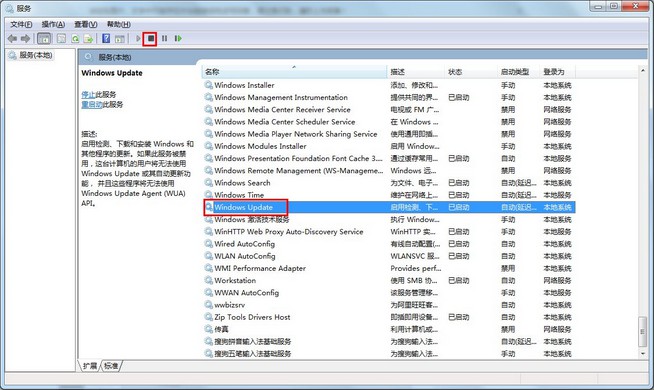The width and height of the screenshot is (654, 390).
Task: Select the WLAN AutoConfig service icon
Action: [208, 256]
